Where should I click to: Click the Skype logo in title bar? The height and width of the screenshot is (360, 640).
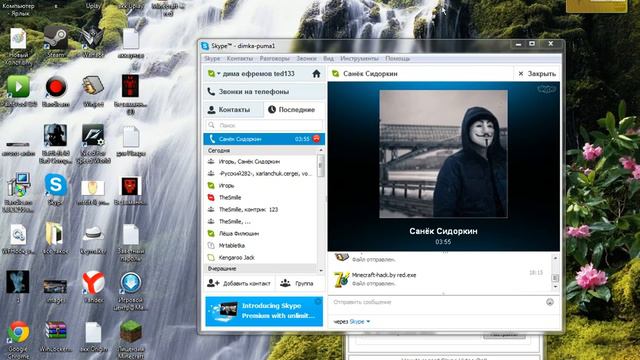(205, 46)
